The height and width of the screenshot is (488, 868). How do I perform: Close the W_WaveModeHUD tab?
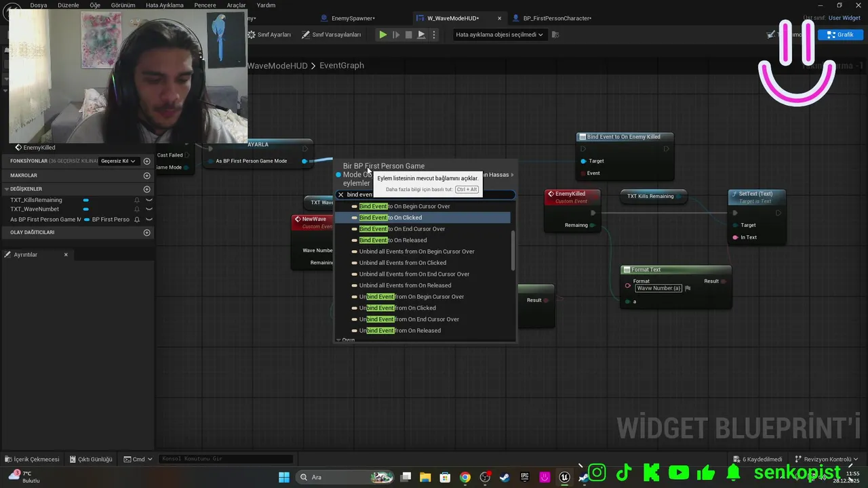500,18
